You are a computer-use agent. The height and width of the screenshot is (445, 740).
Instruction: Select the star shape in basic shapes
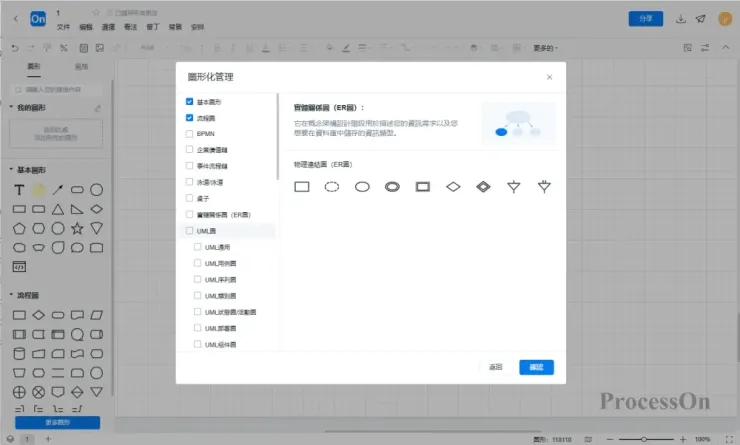[x=77, y=228]
